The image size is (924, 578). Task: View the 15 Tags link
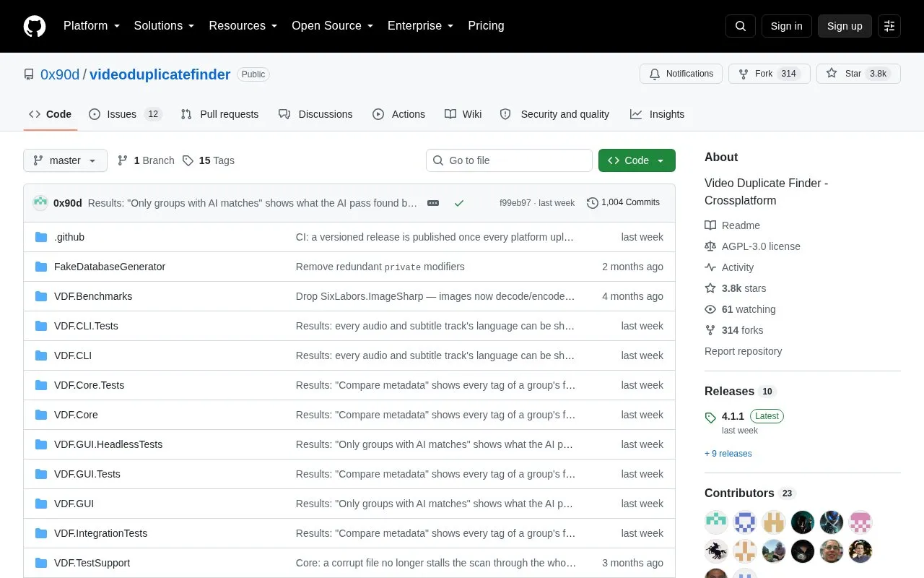pos(209,160)
